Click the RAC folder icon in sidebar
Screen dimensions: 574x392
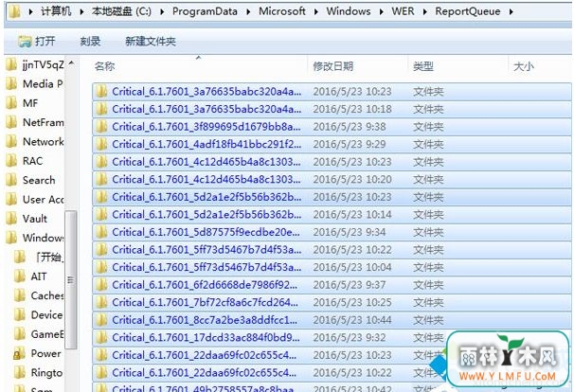(x=11, y=161)
